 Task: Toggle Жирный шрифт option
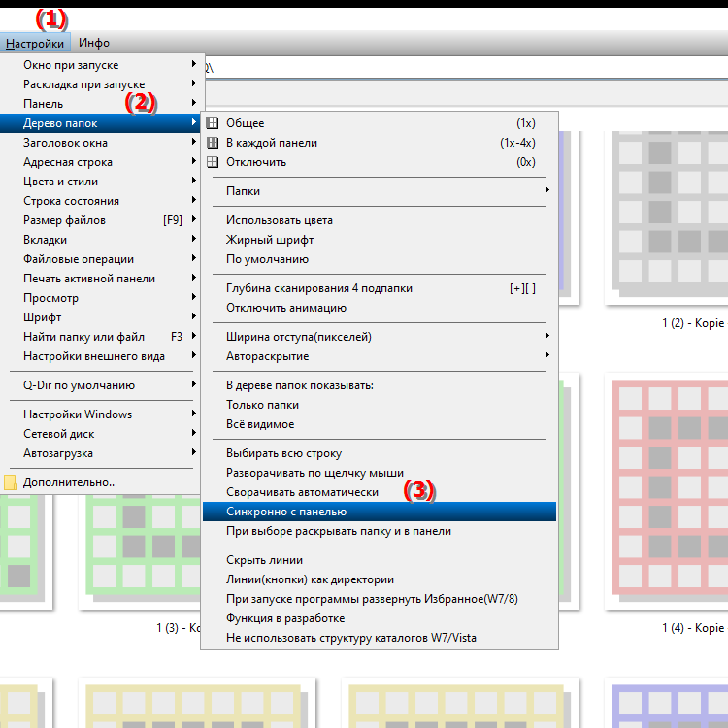click(380, 240)
